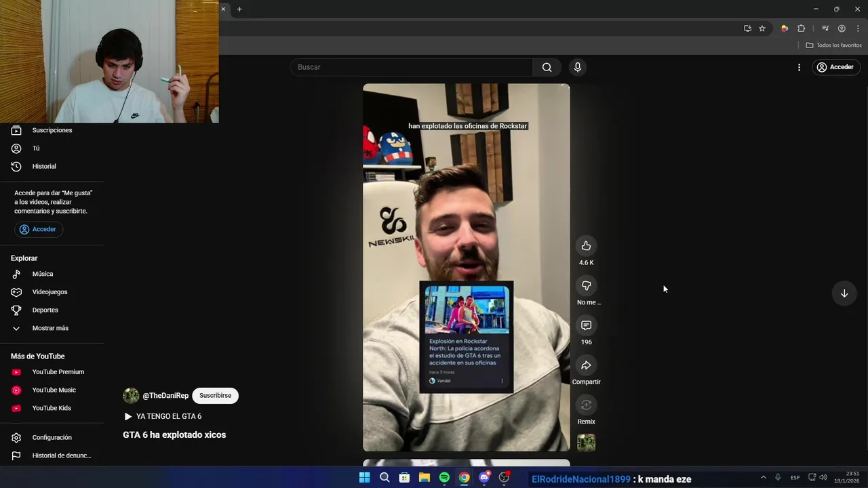Open a new Chrome tab

[x=239, y=9]
